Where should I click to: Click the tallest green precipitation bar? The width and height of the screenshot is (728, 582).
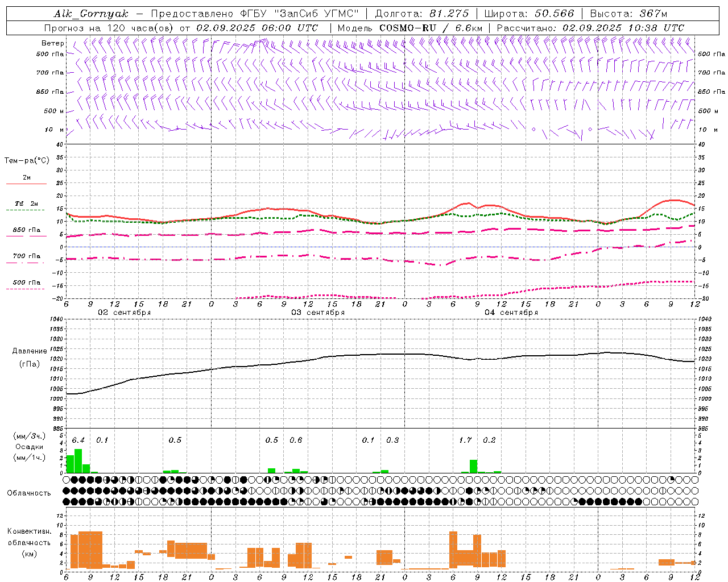(x=78, y=461)
